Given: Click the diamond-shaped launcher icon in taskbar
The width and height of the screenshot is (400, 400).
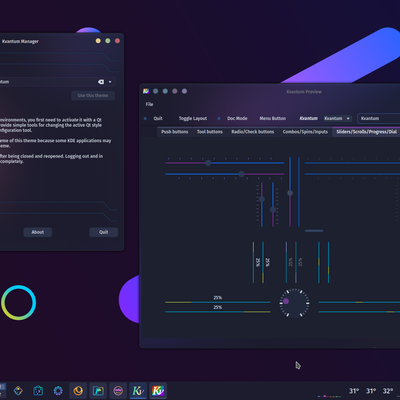Looking at the screenshot, I should point(18,390).
